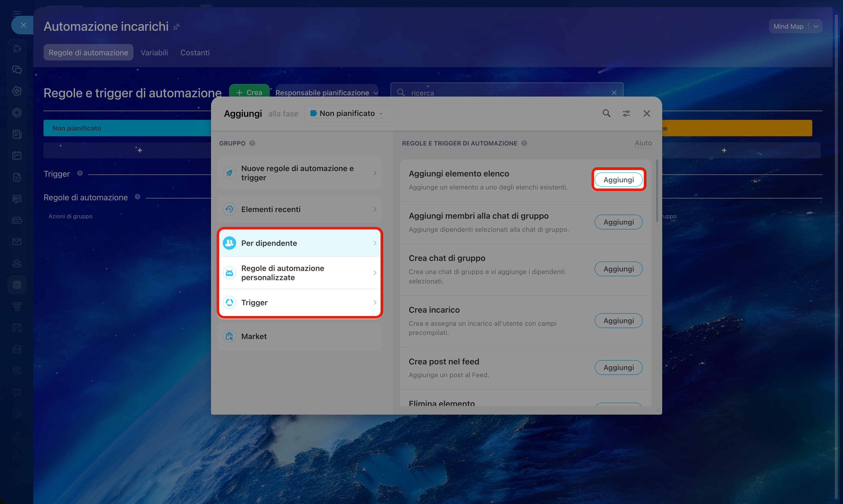Image resolution: width=843 pixels, height=504 pixels.
Task: Click Azioni di gruppo under Non pianificato
Action: (70, 216)
